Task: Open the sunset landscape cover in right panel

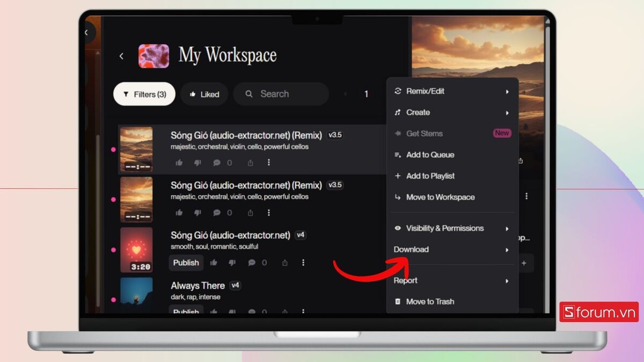Action: coord(478,47)
